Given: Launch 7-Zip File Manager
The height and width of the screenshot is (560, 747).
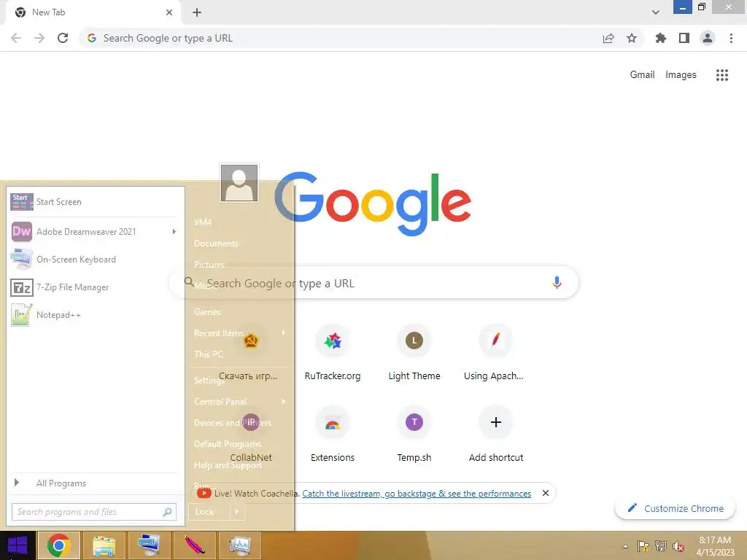Looking at the screenshot, I should pyautogui.click(x=88, y=287).
